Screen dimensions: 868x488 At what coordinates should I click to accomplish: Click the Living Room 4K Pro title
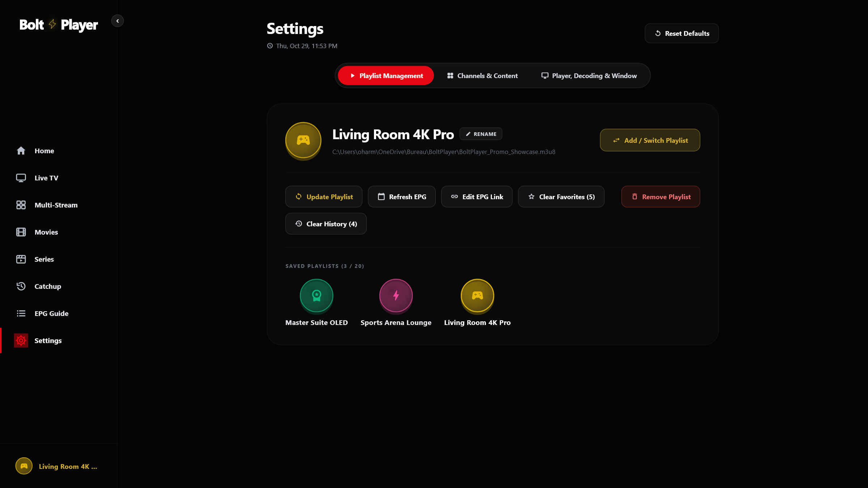coord(393,134)
